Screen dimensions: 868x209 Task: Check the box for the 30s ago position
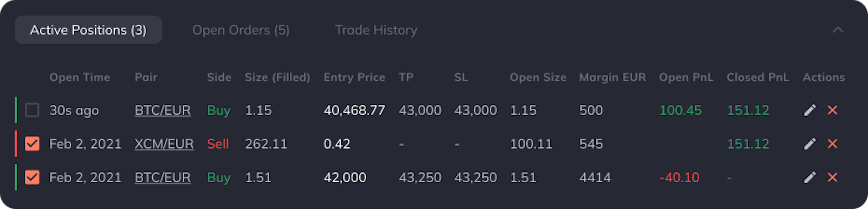pyautogui.click(x=32, y=110)
